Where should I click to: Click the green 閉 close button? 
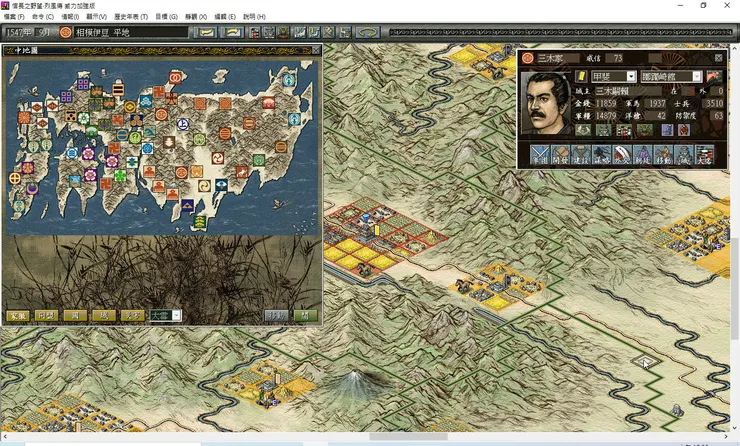(x=305, y=316)
